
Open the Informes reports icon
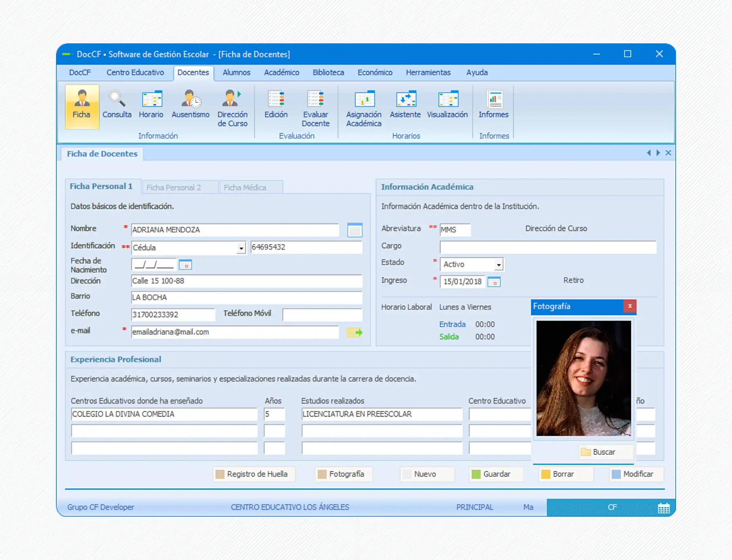coord(493,105)
